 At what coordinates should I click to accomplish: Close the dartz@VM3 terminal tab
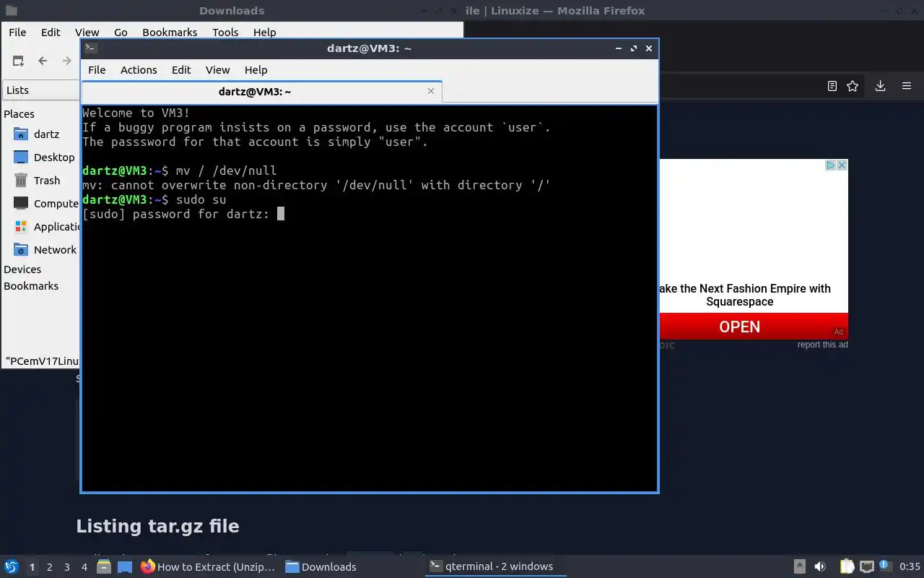pos(431,91)
